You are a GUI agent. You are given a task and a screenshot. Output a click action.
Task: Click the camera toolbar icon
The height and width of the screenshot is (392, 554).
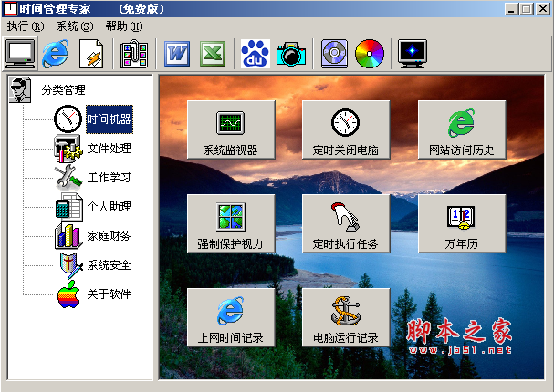tap(291, 54)
